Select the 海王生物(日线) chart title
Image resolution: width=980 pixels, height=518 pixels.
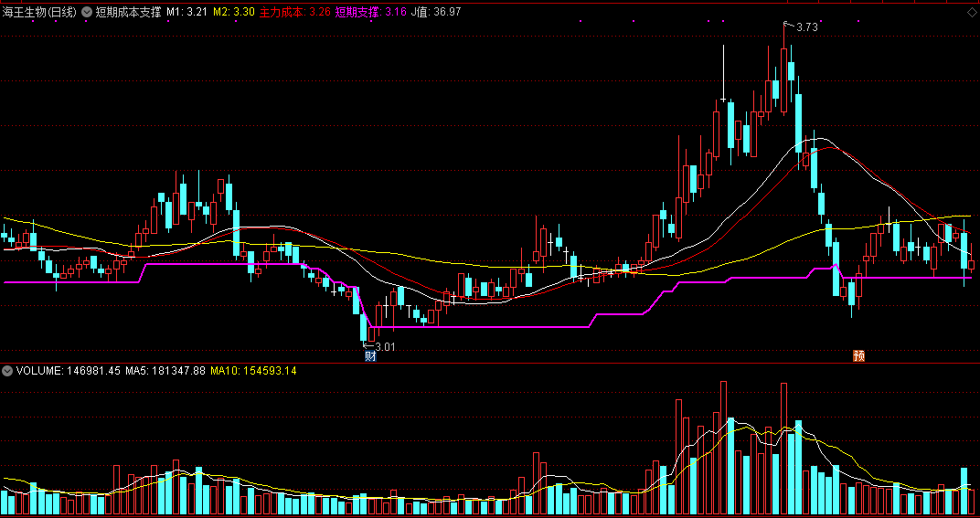point(40,12)
